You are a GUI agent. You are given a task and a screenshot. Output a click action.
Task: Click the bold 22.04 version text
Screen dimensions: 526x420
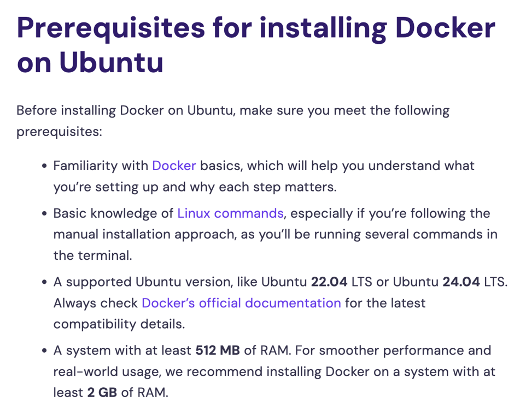[x=329, y=282]
